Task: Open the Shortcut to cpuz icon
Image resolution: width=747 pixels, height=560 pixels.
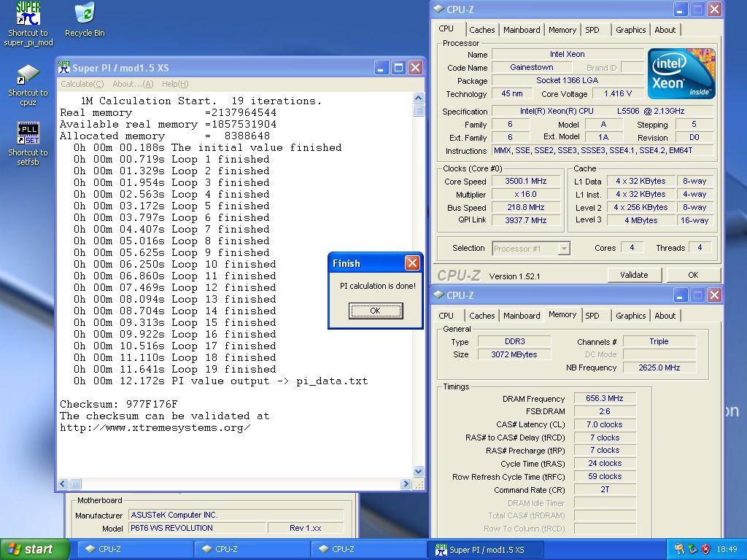Action: (x=28, y=85)
